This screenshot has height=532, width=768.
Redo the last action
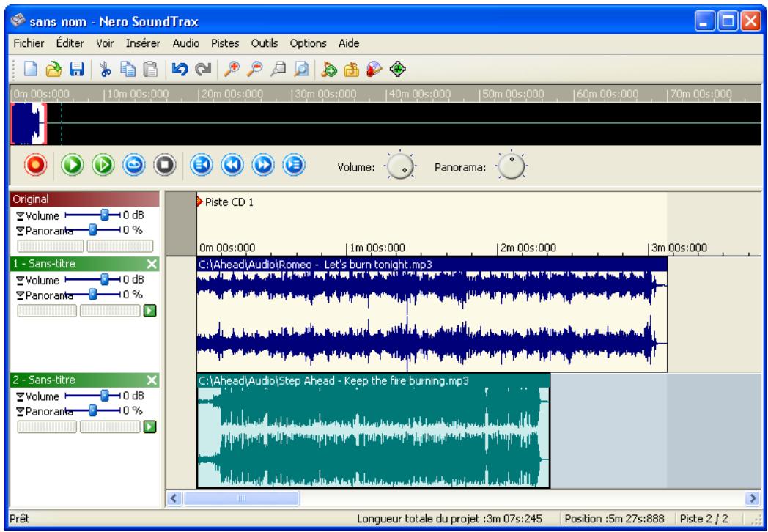pyautogui.click(x=203, y=70)
